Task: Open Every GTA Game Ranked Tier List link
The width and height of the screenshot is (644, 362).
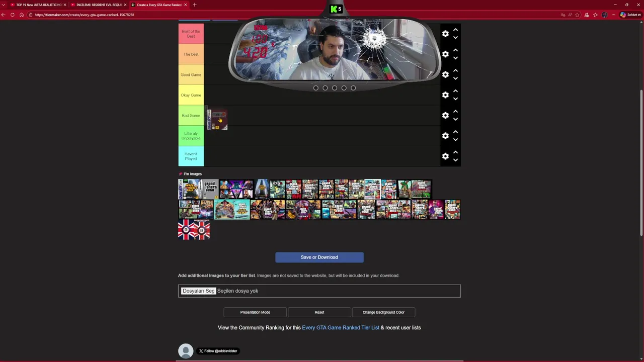Action: (341, 328)
